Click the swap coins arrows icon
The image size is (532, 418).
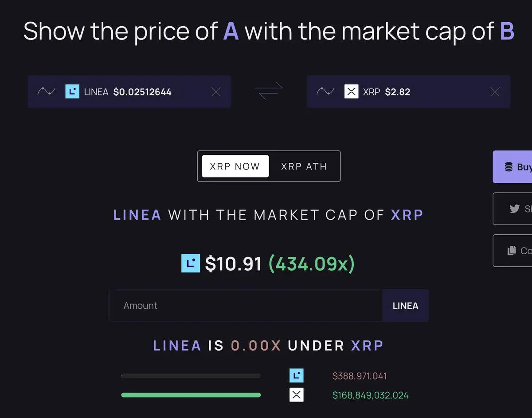[x=269, y=91]
